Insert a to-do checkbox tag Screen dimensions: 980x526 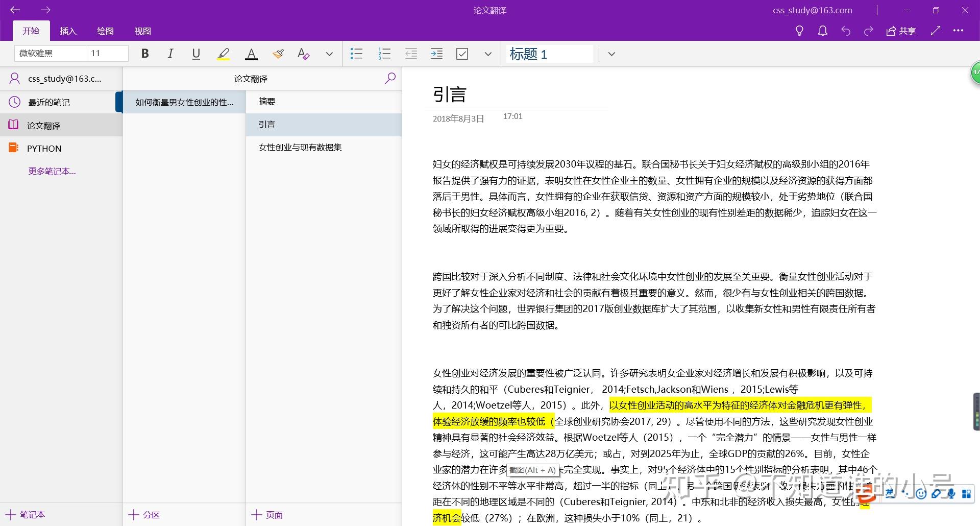[462, 54]
